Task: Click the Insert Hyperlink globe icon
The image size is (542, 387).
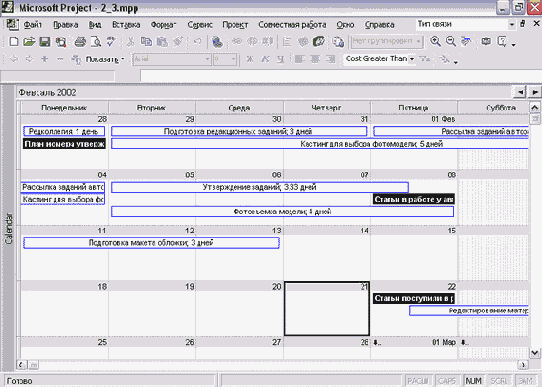Action: click(217, 42)
